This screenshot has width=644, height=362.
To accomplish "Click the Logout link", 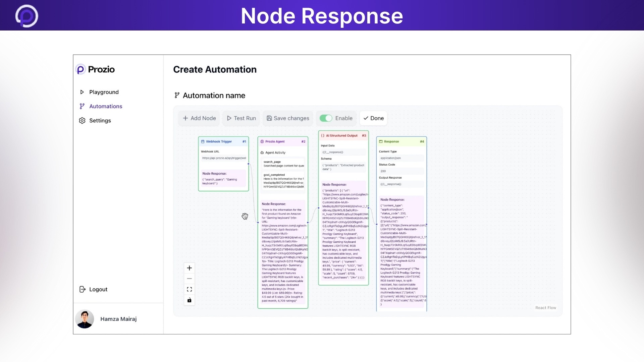I will tap(98, 289).
